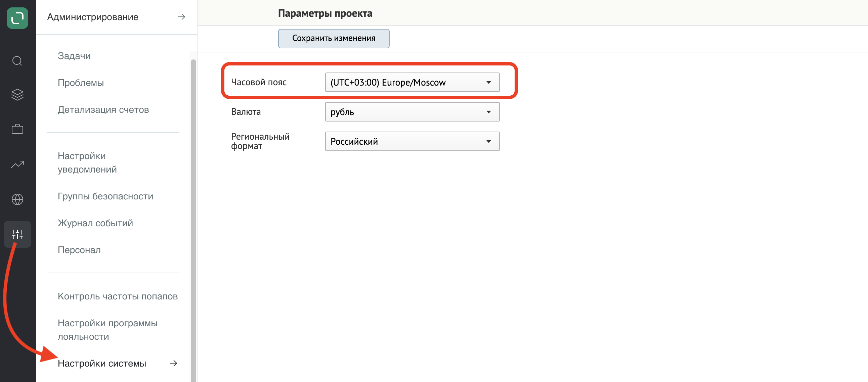
Task: Select Настройки системы menu item
Action: (102, 364)
